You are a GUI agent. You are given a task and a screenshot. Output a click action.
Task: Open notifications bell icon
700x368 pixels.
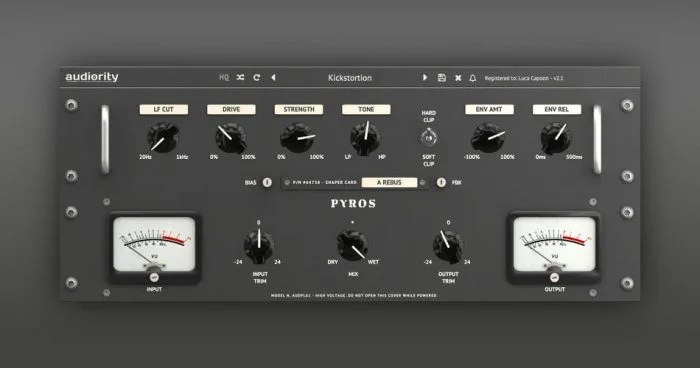click(x=473, y=78)
